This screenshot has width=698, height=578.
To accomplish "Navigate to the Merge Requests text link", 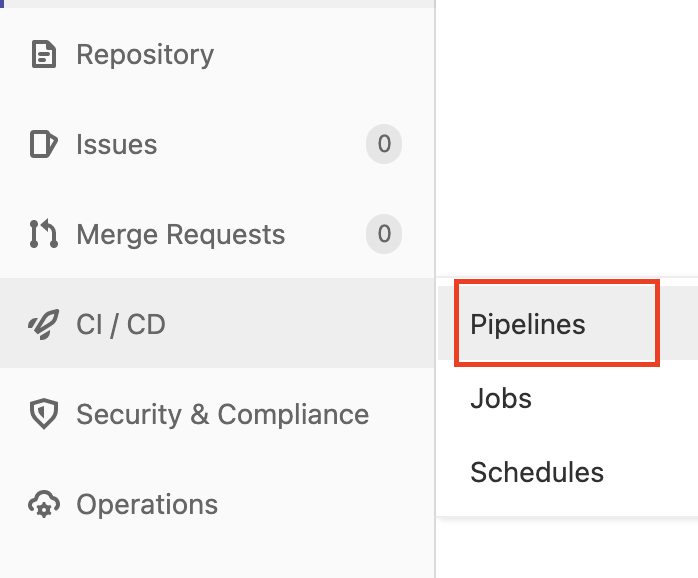I will (181, 235).
